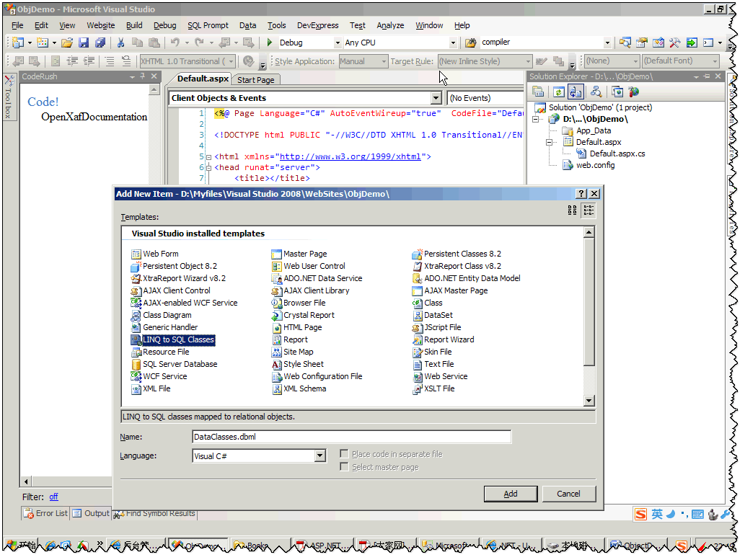
Task: Click the Toolbox tools icon in toolbar
Action: pyautogui.click(x=674, y=43)
